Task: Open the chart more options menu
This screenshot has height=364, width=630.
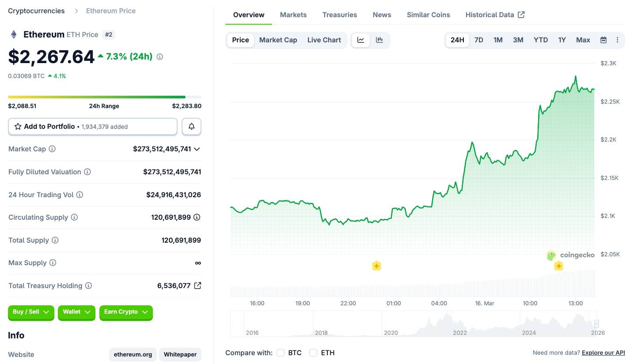Action: point(617,40)
